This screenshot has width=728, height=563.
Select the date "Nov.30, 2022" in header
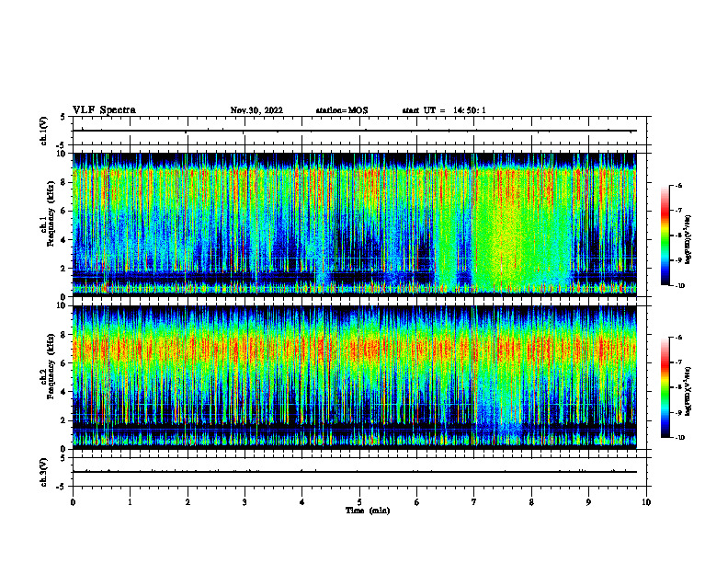click(x=256, y=110)
